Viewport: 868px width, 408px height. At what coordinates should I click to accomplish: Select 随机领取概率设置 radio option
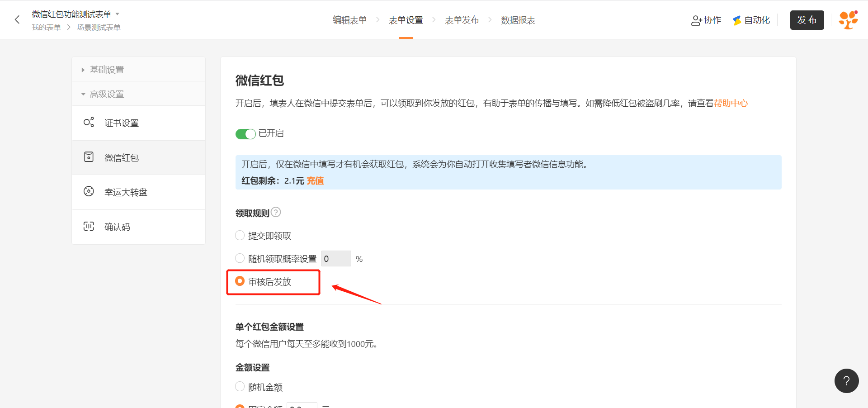[240, 258]
